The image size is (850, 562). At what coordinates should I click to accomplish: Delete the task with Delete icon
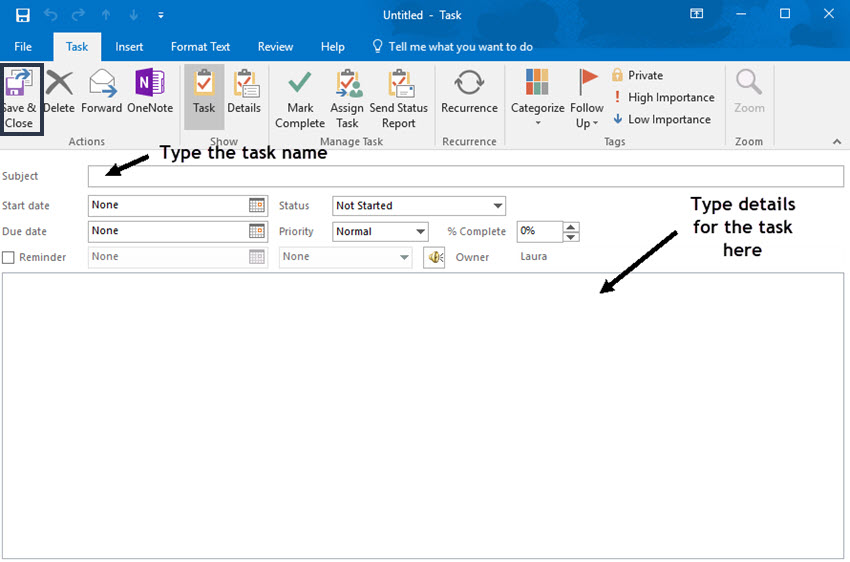tap(59, 92)
